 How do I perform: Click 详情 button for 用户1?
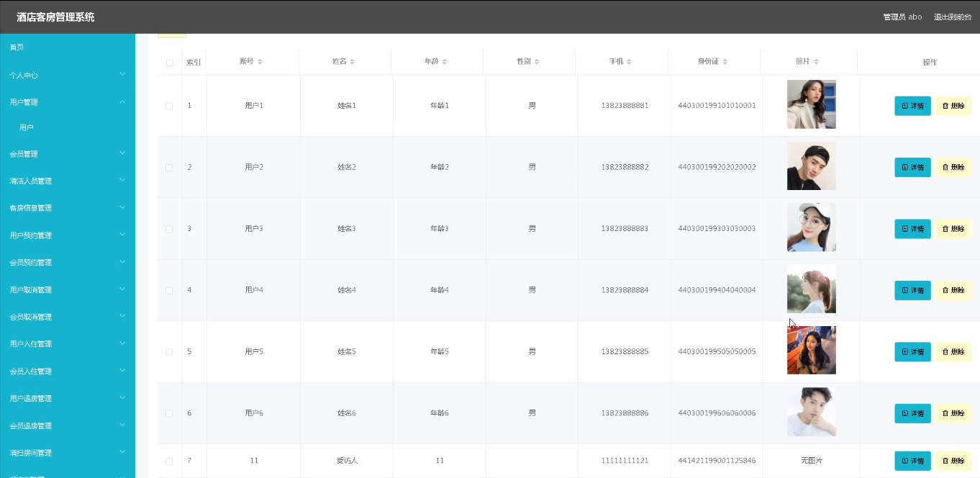(912, 106)
